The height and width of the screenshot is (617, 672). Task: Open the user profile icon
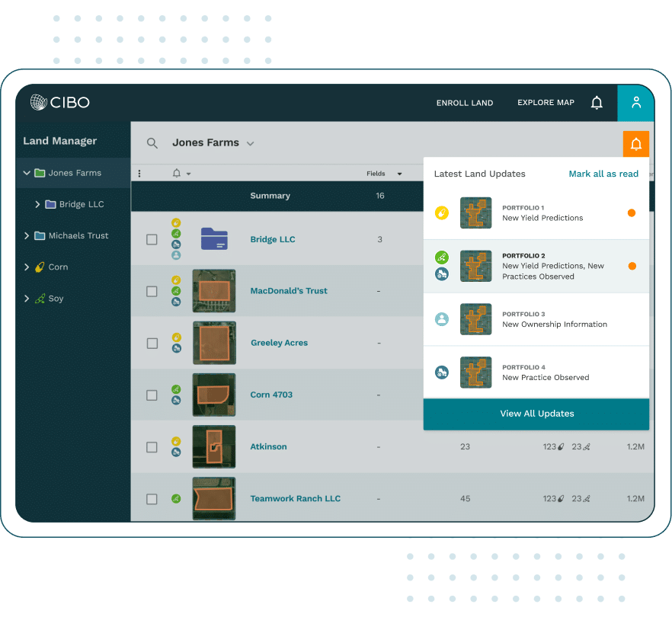(x=636, y=103)
